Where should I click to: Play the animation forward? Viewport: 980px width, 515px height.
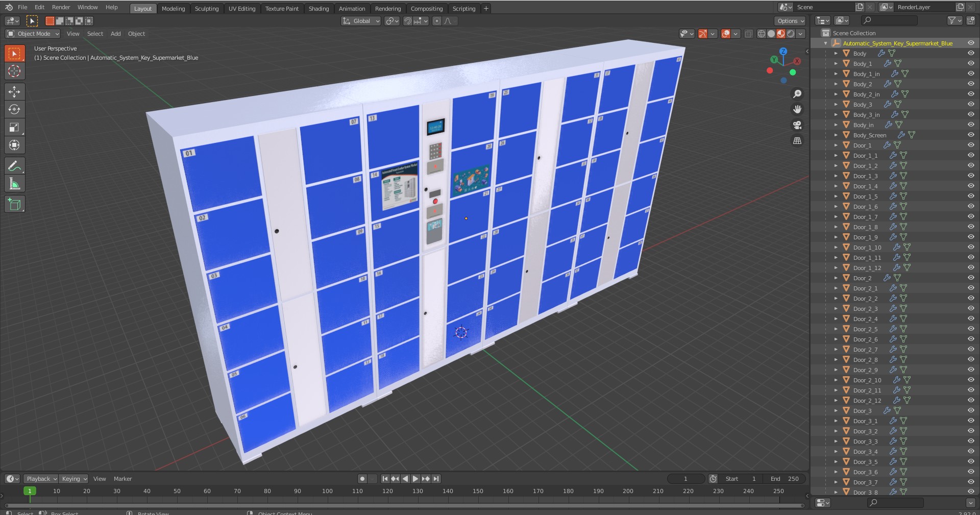click(x=415, y=479)
